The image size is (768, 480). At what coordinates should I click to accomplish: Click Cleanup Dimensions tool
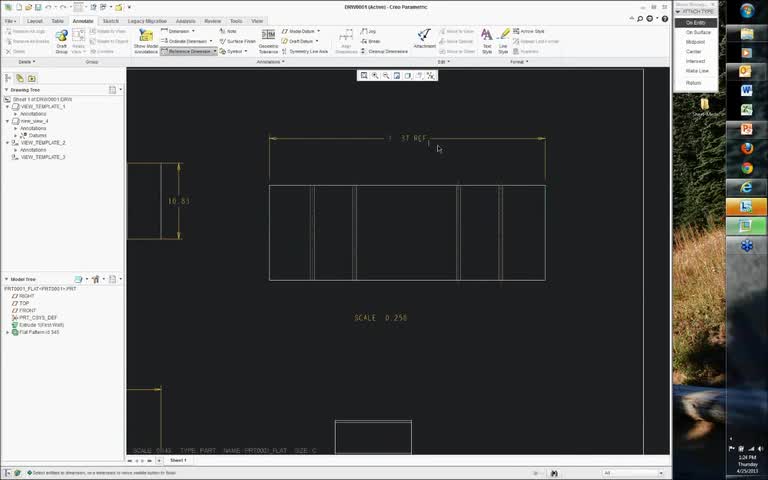(x=384, y=51)
